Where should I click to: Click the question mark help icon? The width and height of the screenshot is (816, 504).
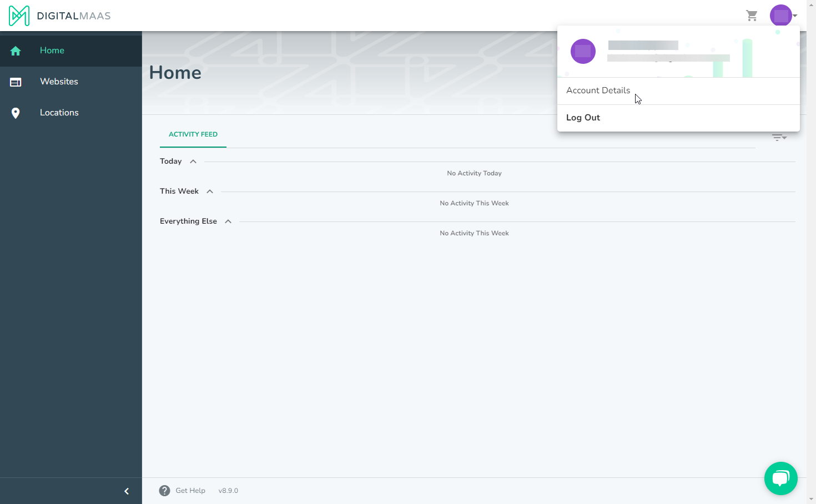(x=164, y=490)
